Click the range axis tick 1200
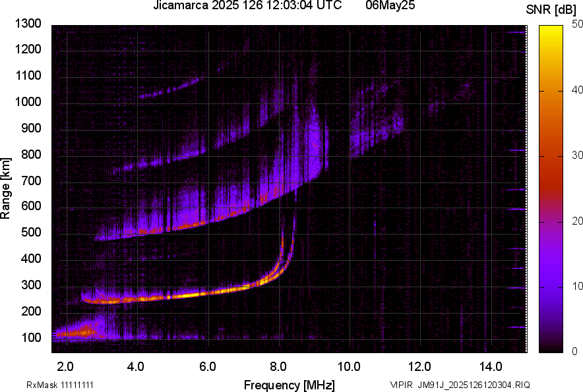 pyautogui.click(x=28, y=49)
